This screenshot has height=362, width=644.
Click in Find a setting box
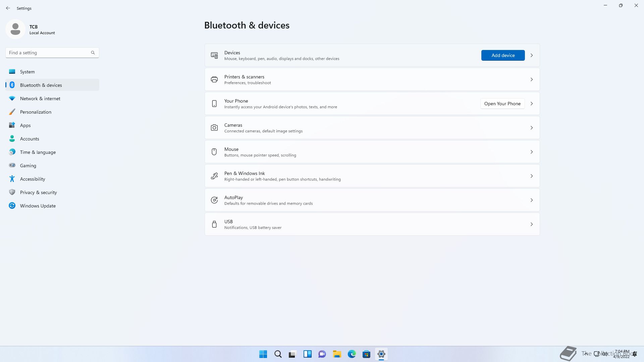(52, 53)
